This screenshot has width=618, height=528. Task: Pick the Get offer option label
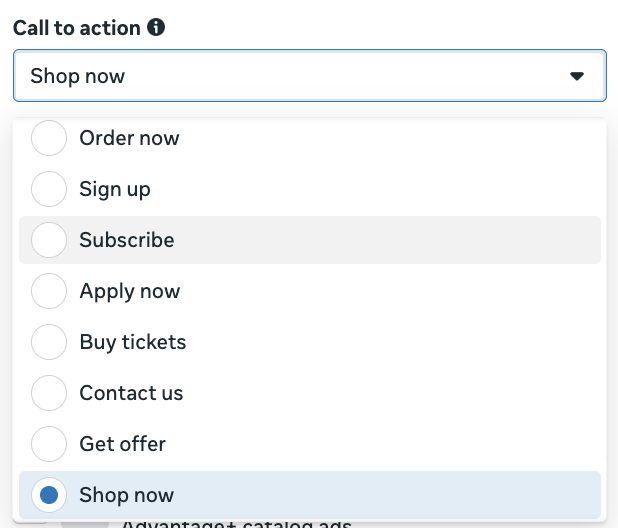click(123, 444)
